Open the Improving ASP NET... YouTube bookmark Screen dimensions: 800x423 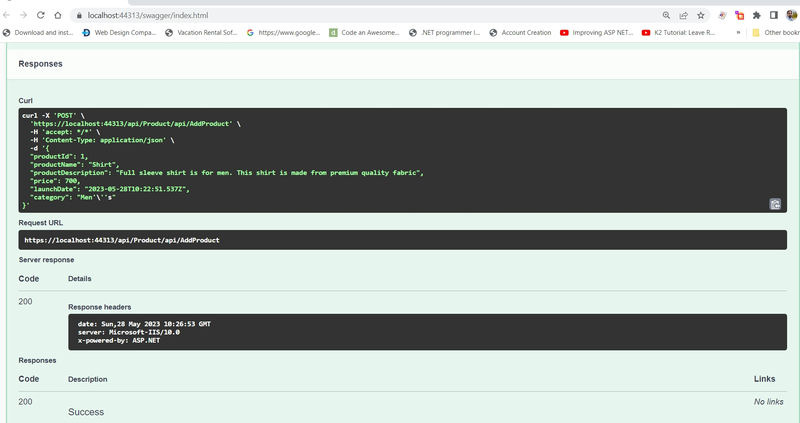596,32
